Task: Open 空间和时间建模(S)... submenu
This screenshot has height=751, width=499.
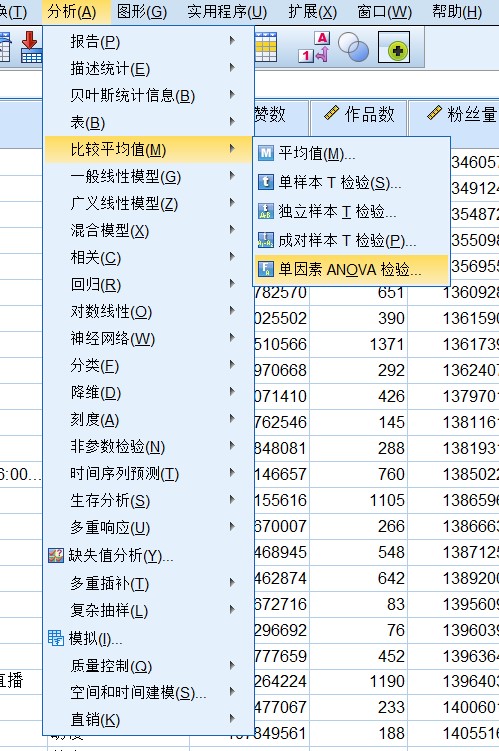Action: (x=149, y=693)
